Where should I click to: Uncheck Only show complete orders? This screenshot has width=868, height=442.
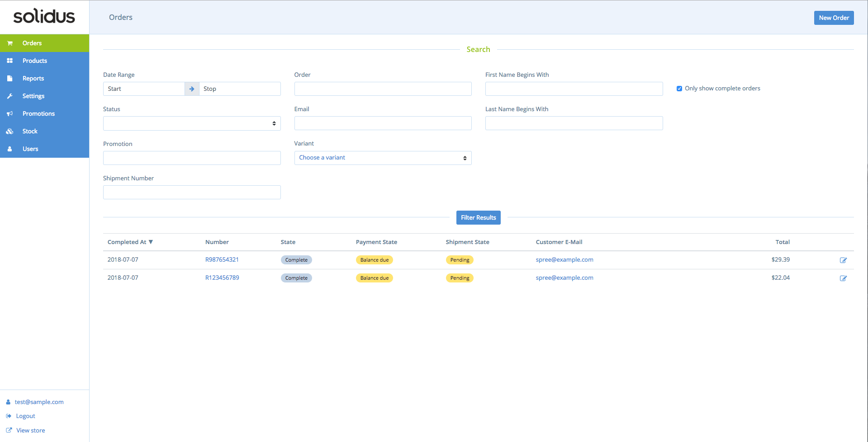click(x=679, y=88)
